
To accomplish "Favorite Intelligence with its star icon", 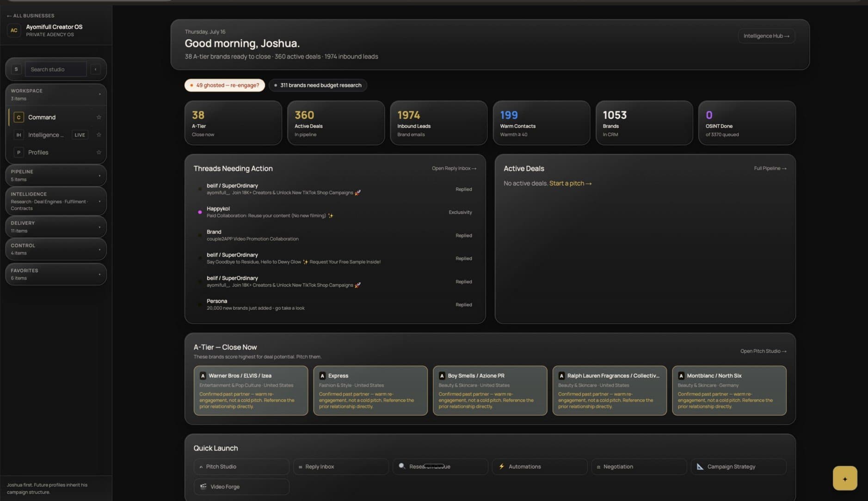I will [98, 135].
